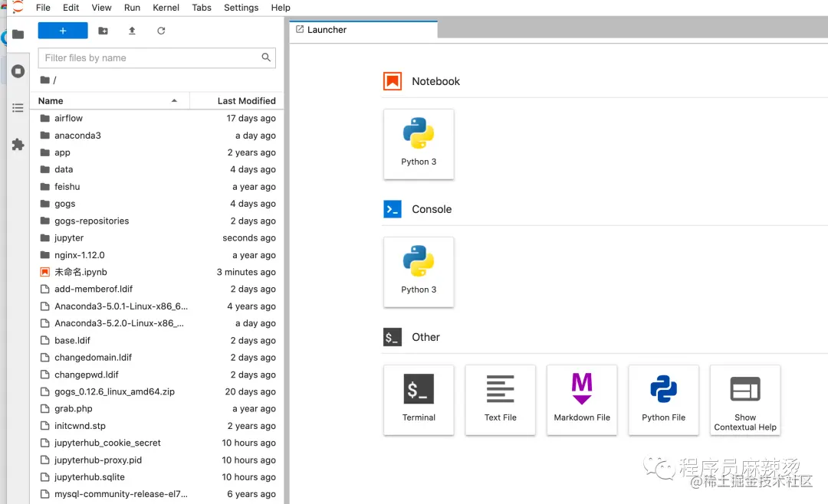Select the changedomain.ldif file
This screenshot has width=828, height=504.
click(157, 357)
